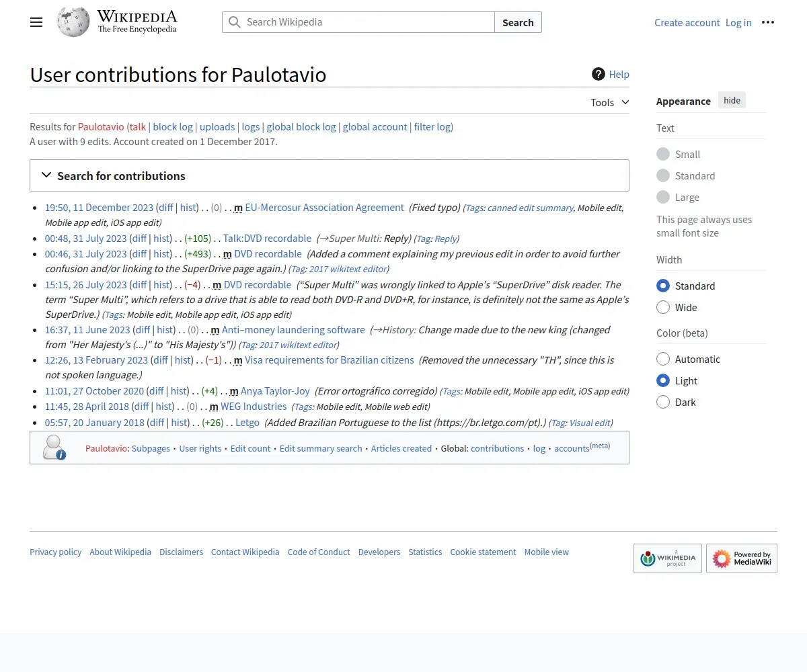
Task: Open the three-dot personal tools menu
Action: pyautogui.click(x=768, y=22)
